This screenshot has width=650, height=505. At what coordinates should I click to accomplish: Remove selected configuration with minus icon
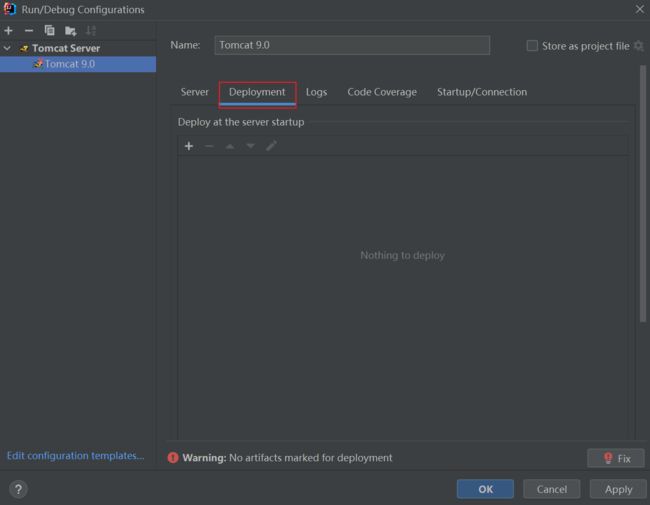(x=29, y=31)
